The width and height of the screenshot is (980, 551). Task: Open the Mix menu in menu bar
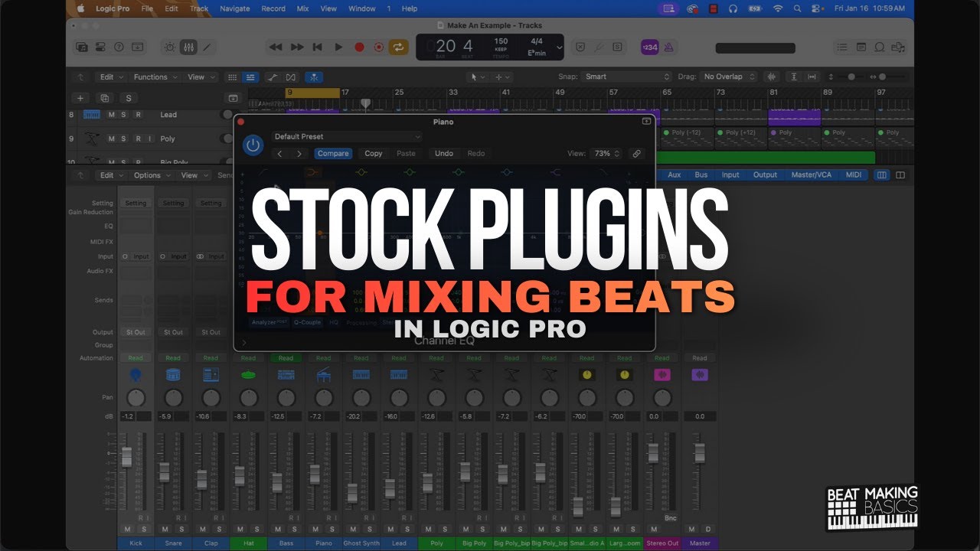pyautogui.click(x=302, y=8)
